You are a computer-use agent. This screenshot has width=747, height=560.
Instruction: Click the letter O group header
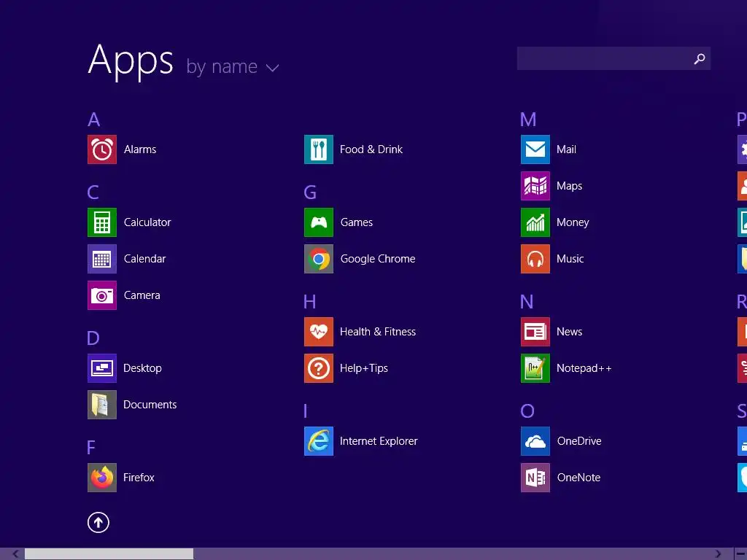tap(527, 411)
